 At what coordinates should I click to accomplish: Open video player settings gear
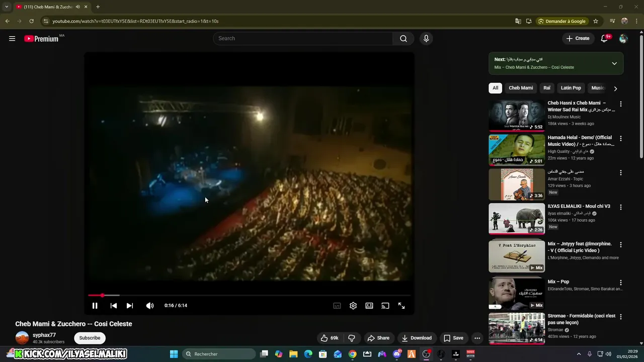point(353,306)
